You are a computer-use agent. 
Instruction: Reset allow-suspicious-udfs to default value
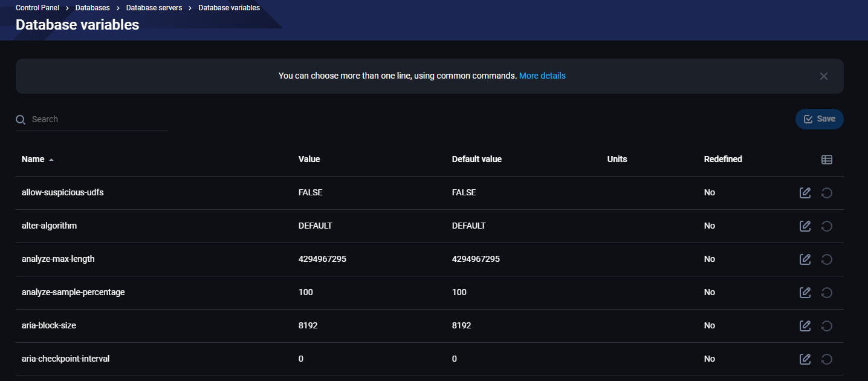point(826,193)
